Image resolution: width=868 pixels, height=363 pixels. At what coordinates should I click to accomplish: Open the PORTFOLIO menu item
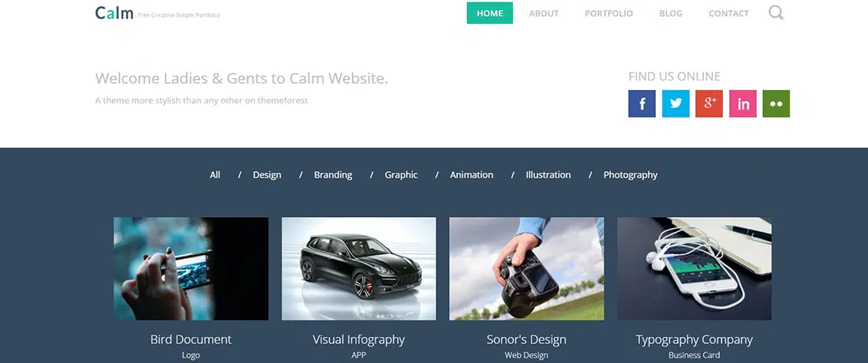[x=609, y=13]
